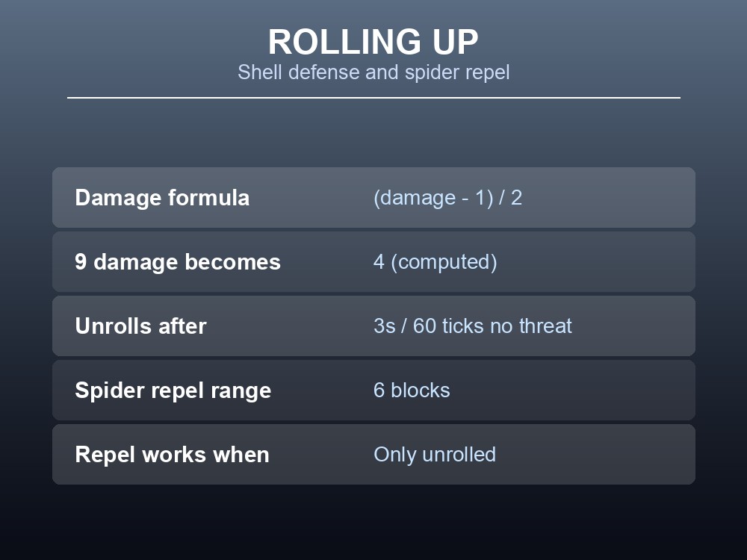Select the Repel works when label
This screenshot has height=560, width=747.
point(172,455)
